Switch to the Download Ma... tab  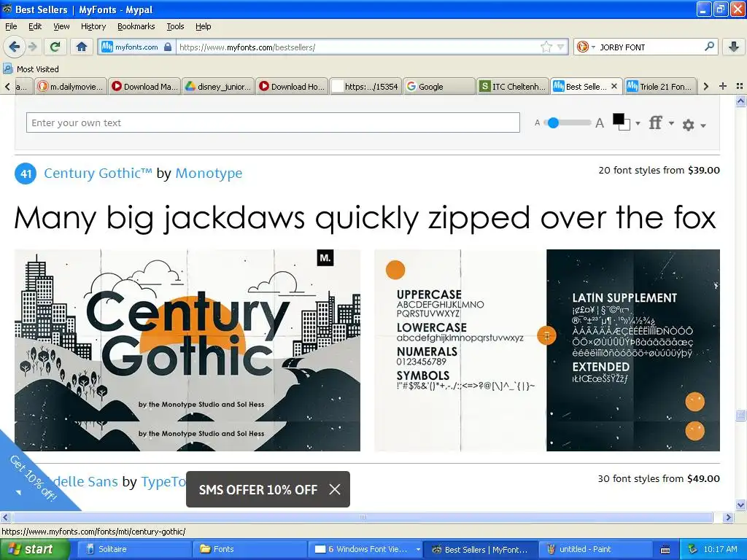(144, 86)
